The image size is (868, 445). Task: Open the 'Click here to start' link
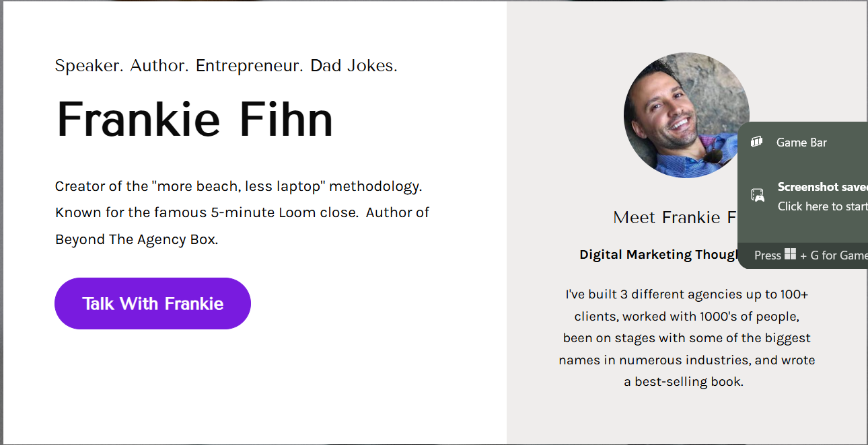coord(822,206)
